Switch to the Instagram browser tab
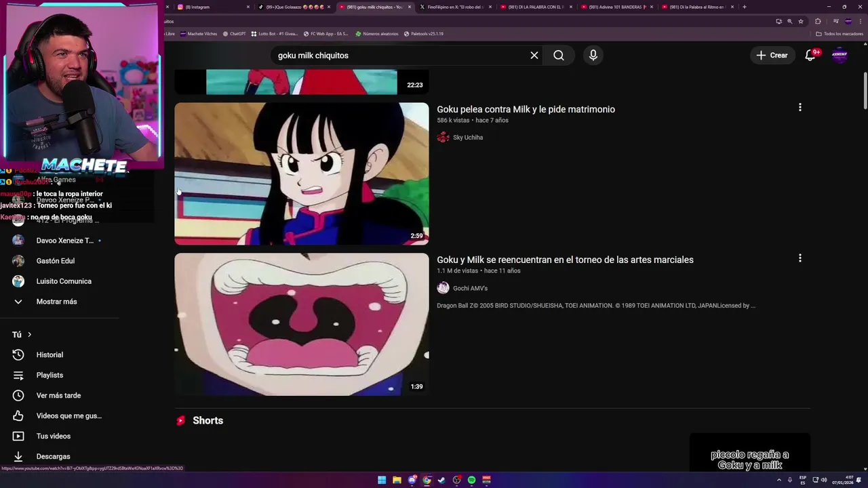The height and width of the screenshot is (488, 868). point(212,7)
